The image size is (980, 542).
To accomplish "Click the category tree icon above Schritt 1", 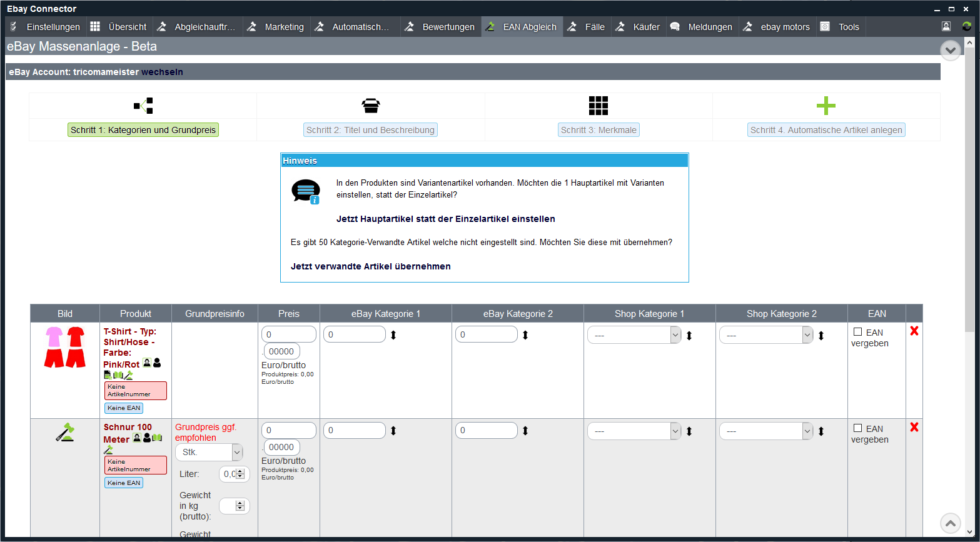I will [143, 106].
